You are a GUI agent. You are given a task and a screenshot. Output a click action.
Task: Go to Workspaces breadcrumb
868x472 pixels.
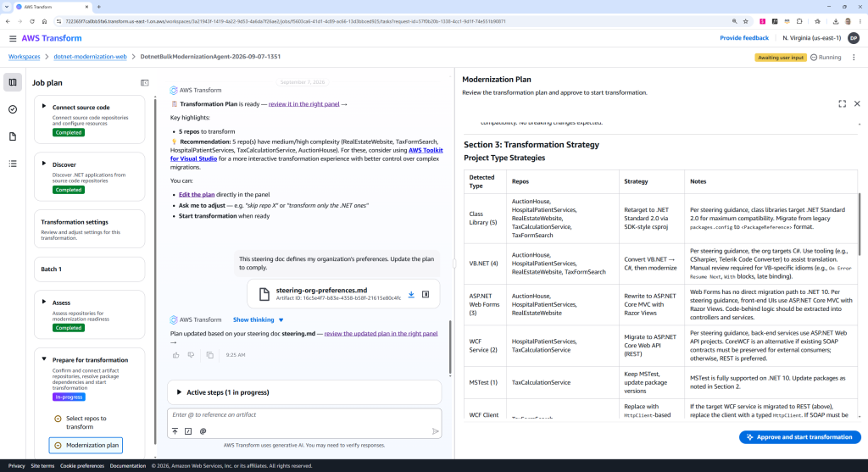click(x=25, y=57)
